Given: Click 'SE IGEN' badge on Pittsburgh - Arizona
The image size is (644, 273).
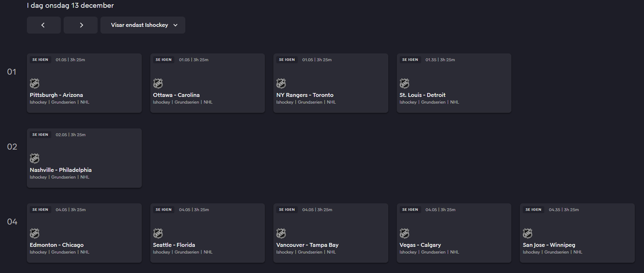Looking at the screenshot, I should tap(40, 60).
